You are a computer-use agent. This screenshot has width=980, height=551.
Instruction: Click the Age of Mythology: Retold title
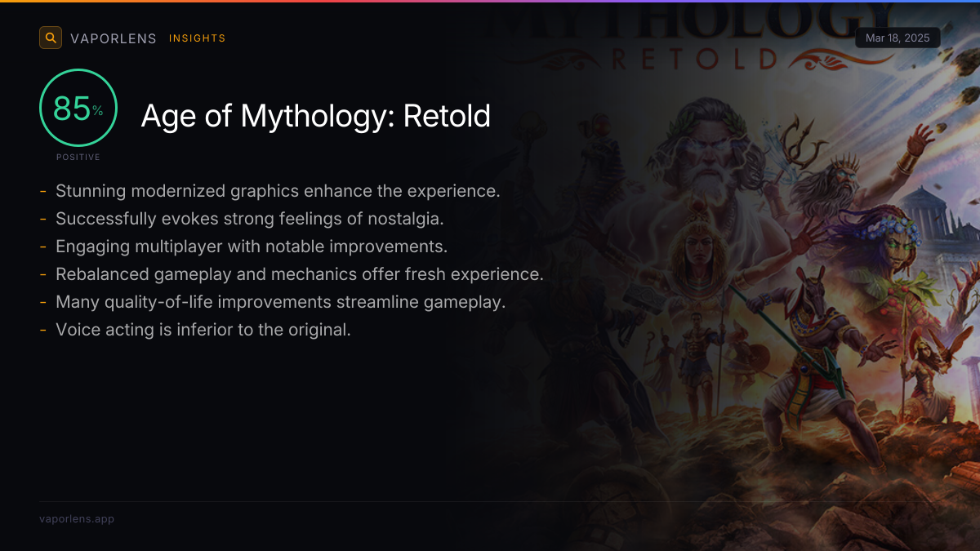coord(316,116)
